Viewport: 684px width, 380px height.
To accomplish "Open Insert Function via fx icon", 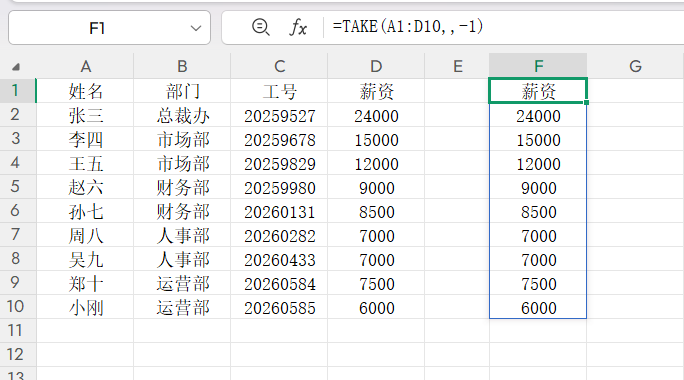I will [x=298, y=27].
